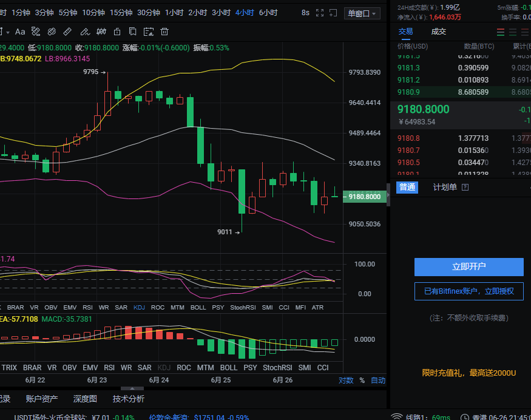Select the ruler measurement tool
The height and width of the screenshot is (420, 531).
[67, 32]
